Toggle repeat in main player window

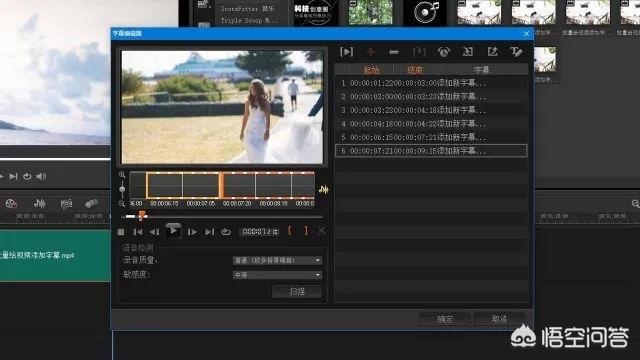click(27, 176)
